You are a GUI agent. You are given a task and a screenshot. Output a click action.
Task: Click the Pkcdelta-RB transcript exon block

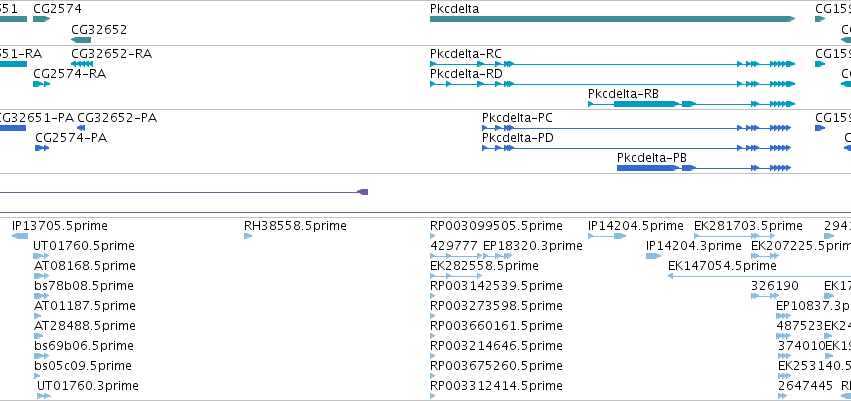point(646,104)
